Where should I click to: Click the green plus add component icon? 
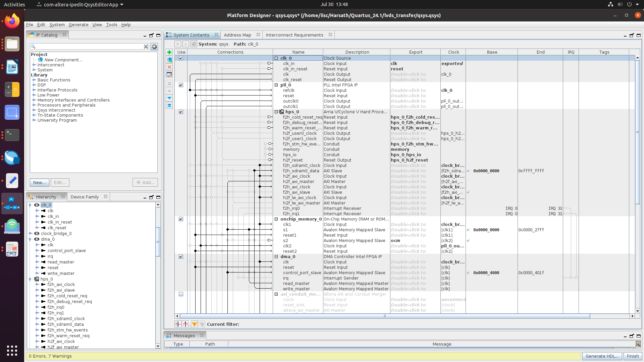point(169,52)
